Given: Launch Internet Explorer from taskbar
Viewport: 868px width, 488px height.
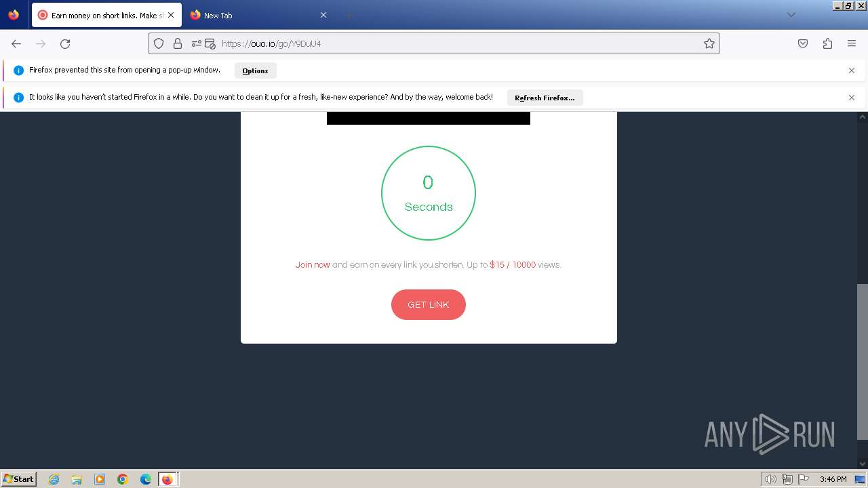Looking at the screenshot, I should [x=54, y=479].
